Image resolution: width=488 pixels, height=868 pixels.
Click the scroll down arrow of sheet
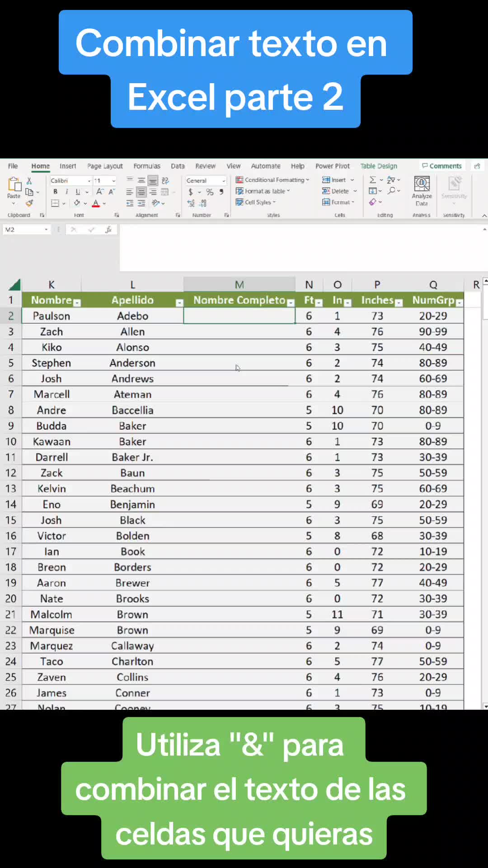point(485,706)
